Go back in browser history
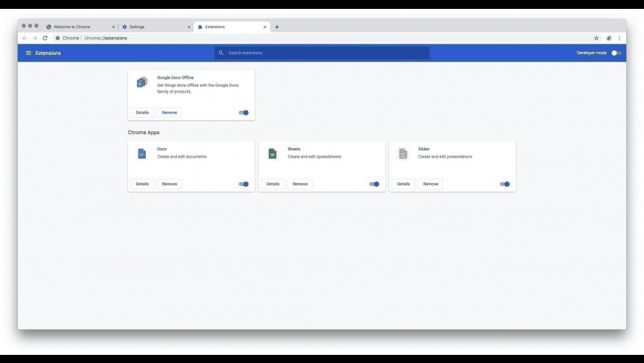The width and height of the screenshot is (644, 363). (24, 39)
